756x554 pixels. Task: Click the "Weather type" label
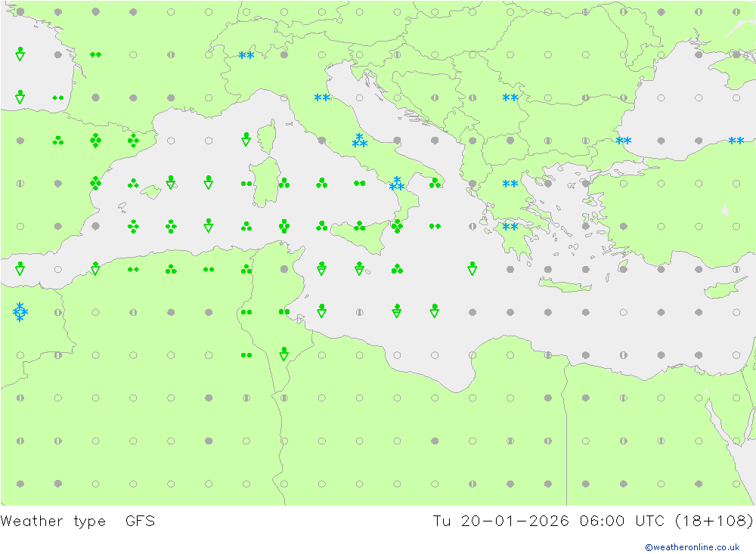click(x=53, y=521)
